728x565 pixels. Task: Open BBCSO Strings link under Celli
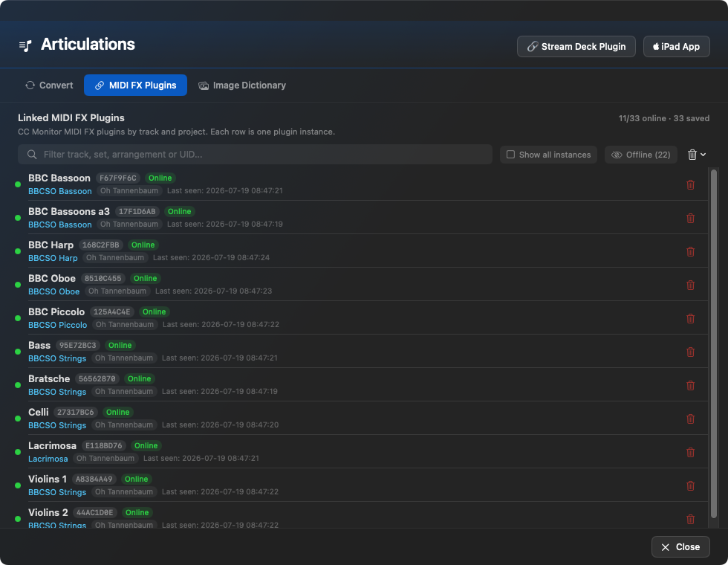click(57, 425)
